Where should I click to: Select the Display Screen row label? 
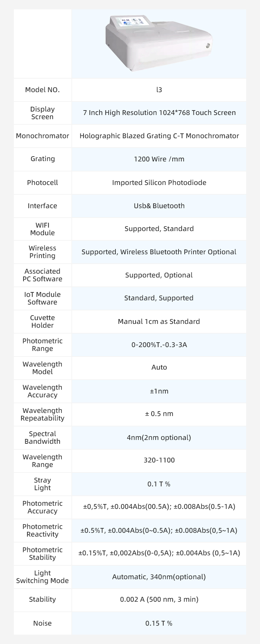click(42, 113)
